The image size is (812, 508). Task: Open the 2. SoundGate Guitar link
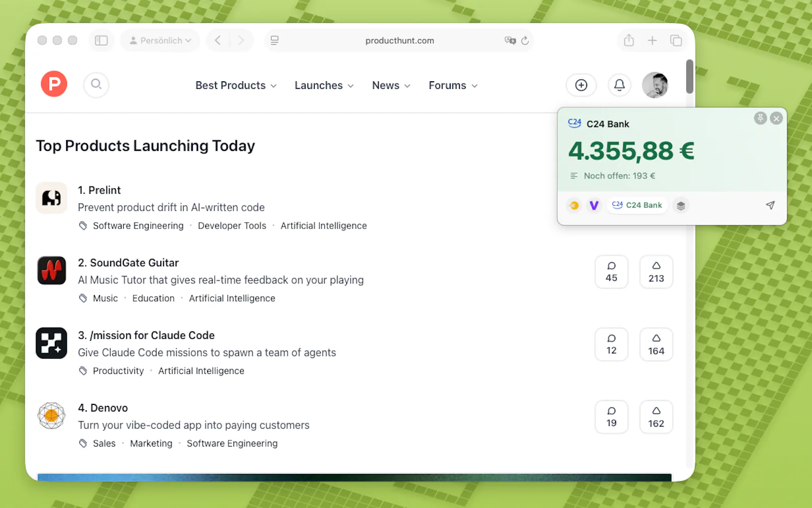coord(128,263)
